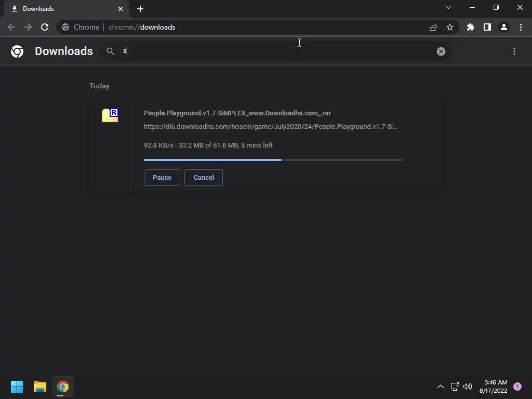Click the Chrome site info chip

click(81, 27)
